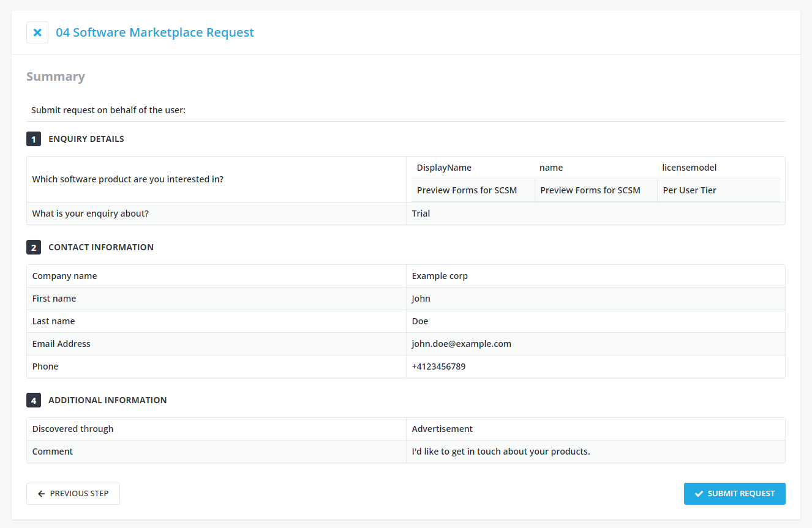Click the 'Example corp' company value

(440, 276)
